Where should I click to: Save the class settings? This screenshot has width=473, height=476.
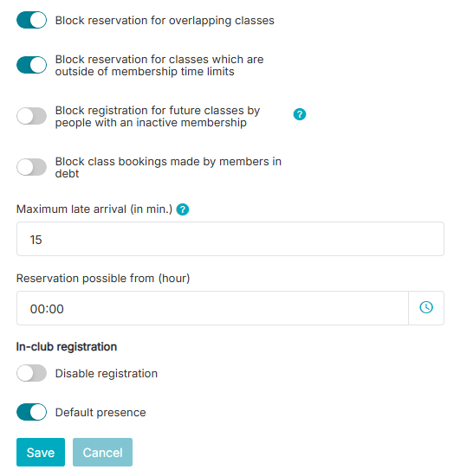(x=41, y=452)
